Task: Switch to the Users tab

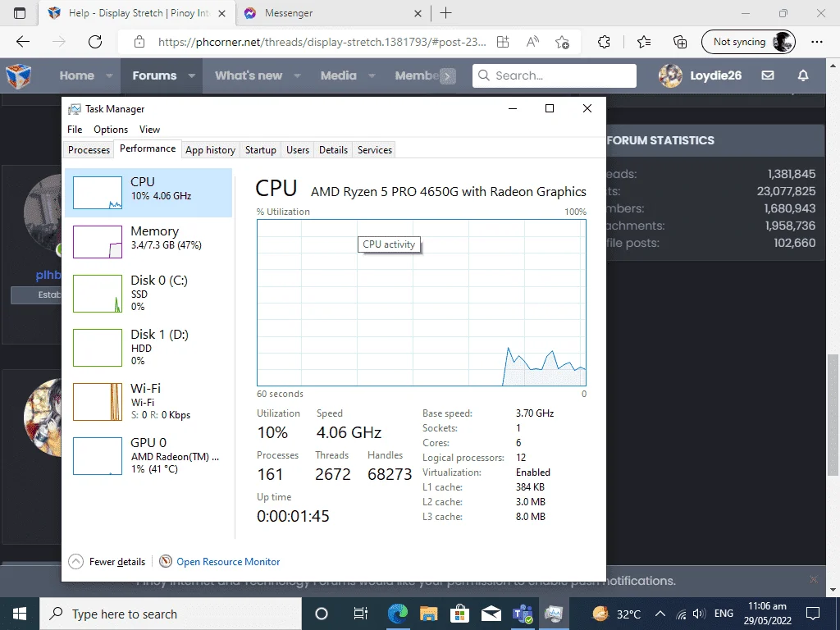Action: click(297, 150)
